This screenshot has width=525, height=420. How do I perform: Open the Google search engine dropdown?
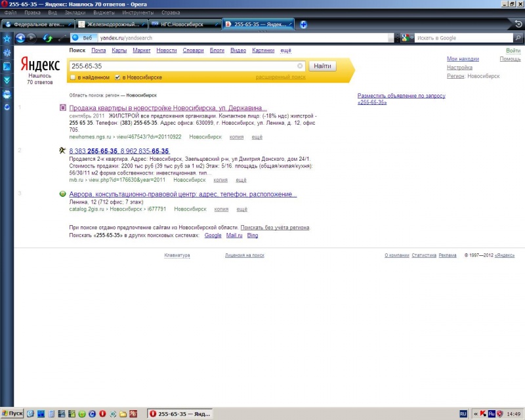(x=407, y=38)
